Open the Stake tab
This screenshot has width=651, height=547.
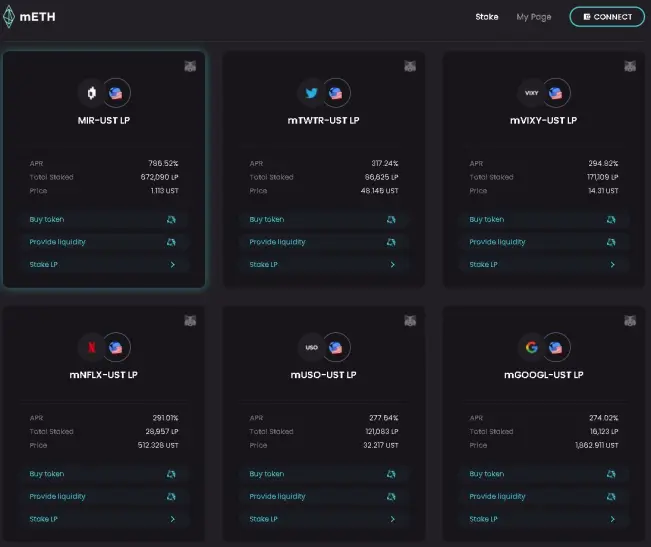(x=487, y=17)
